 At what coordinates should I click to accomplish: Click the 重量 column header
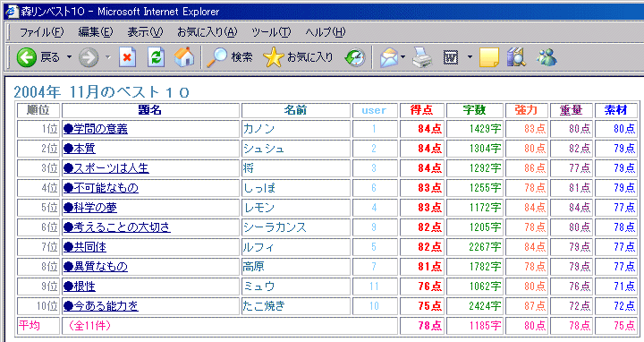[x=571, y=110]
